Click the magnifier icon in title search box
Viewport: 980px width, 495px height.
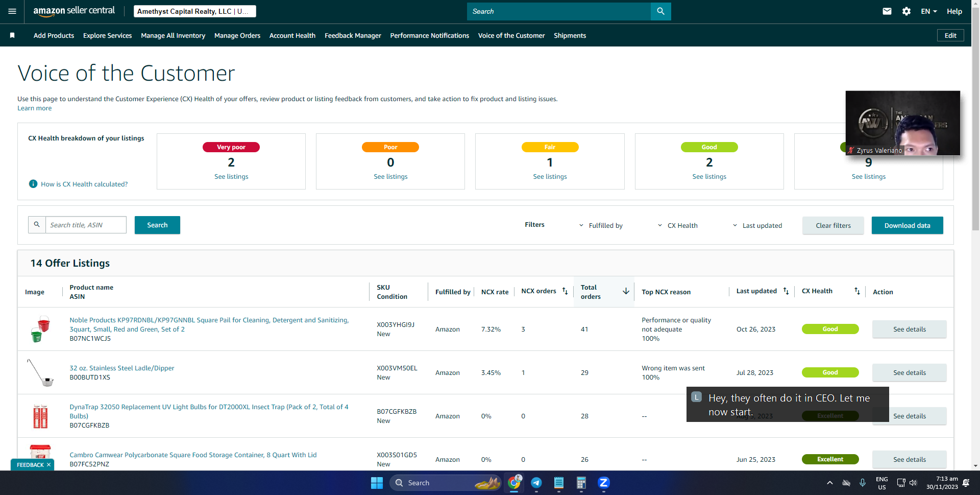(x=37, y=225)
